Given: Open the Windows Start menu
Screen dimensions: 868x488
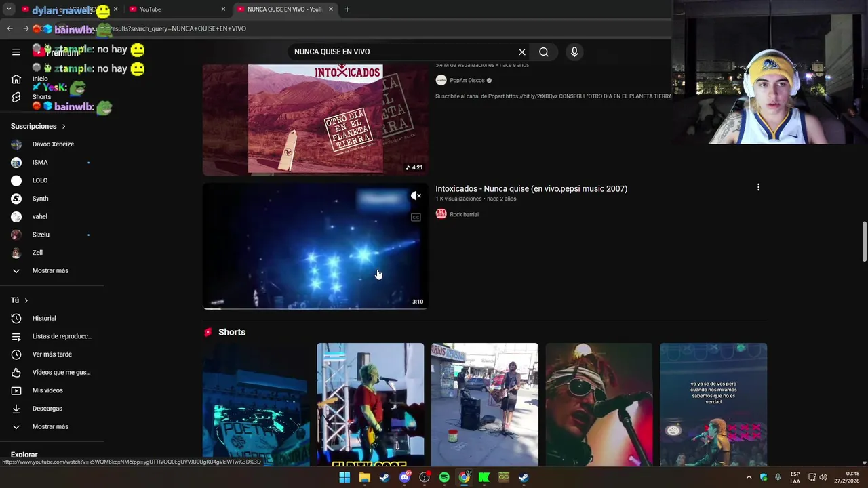Looking at the screenshot, I should [x=344, y=477].
